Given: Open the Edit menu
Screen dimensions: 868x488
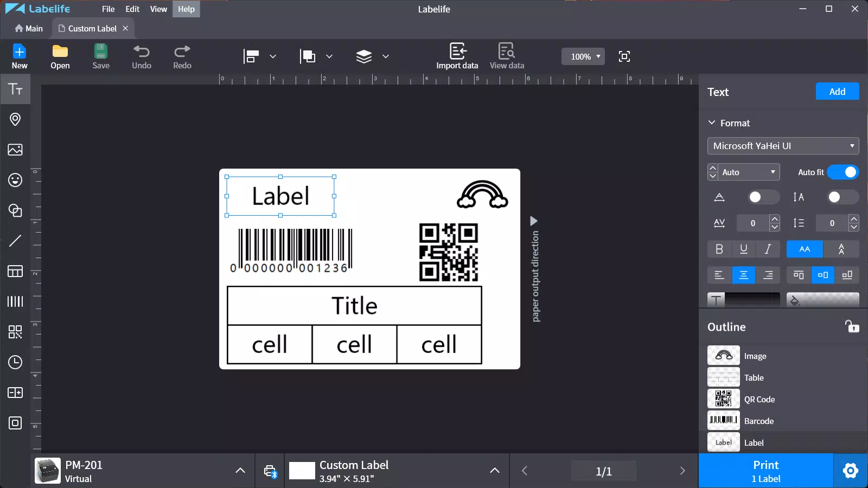Looking at the screenshot, I should click(132, 9).
